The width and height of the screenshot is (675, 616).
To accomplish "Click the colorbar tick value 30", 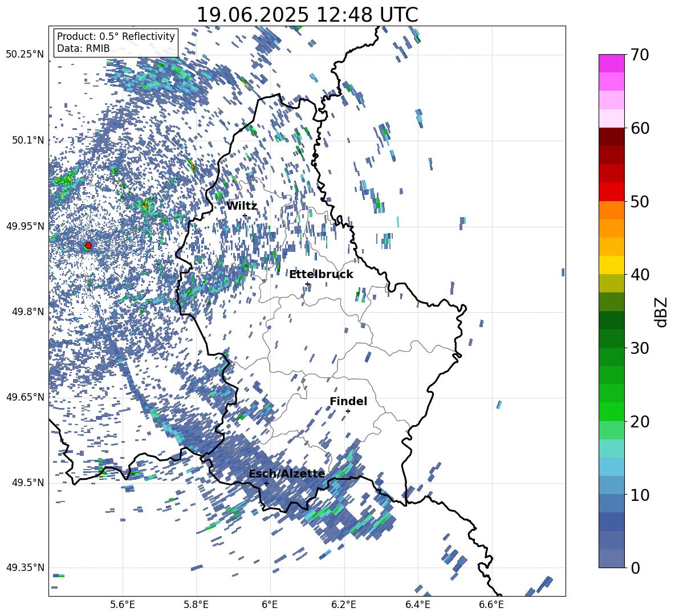I will point(640,348).
